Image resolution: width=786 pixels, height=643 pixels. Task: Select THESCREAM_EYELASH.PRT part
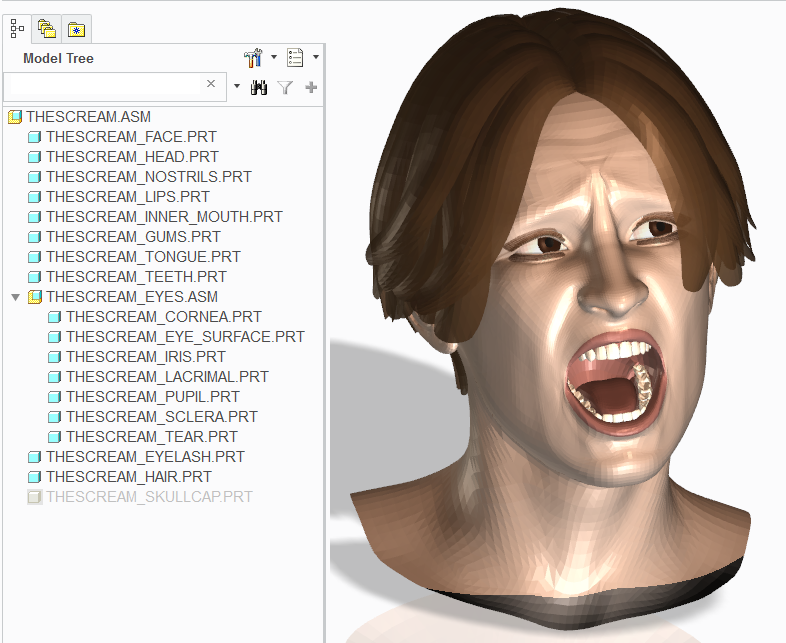[145, 458]
